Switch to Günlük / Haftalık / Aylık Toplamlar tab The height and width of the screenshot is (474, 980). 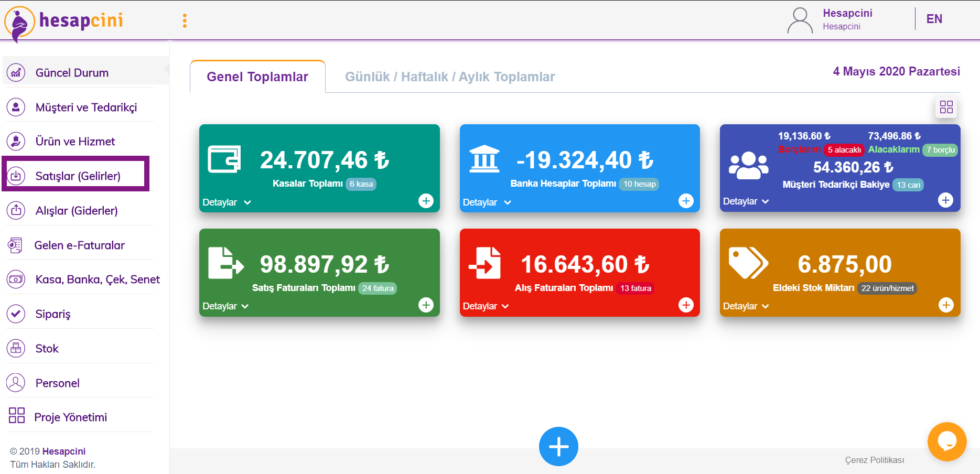tap(449, 77)
